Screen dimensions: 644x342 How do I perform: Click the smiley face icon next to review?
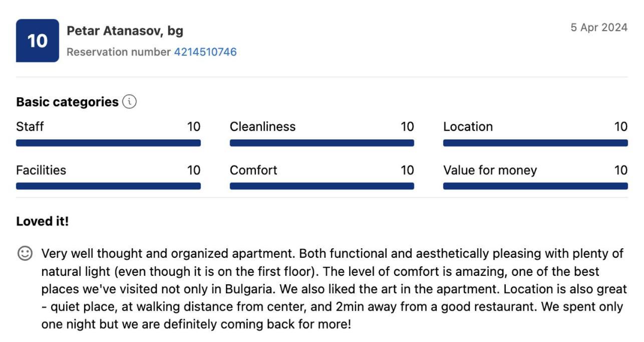(25, 254)
